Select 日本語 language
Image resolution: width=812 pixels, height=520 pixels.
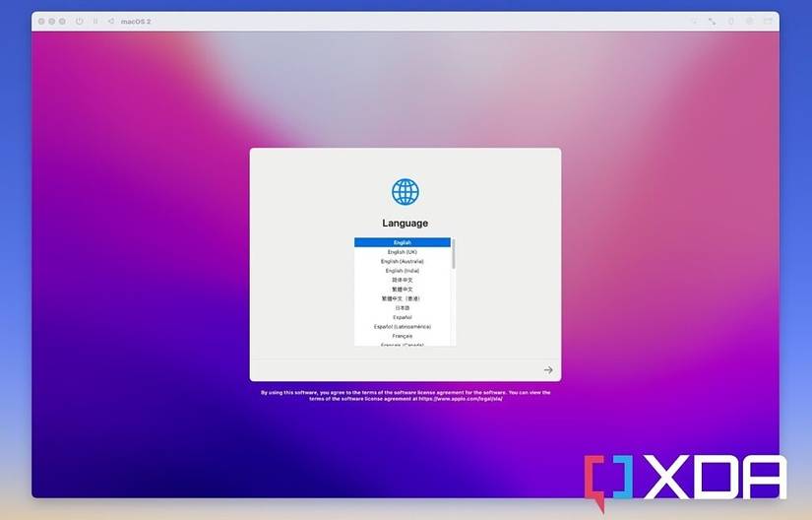point(403,307)
